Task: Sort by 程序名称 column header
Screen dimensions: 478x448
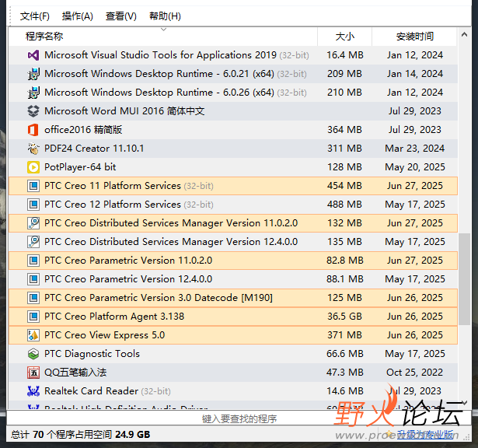Action: click(x=162, y=37)
